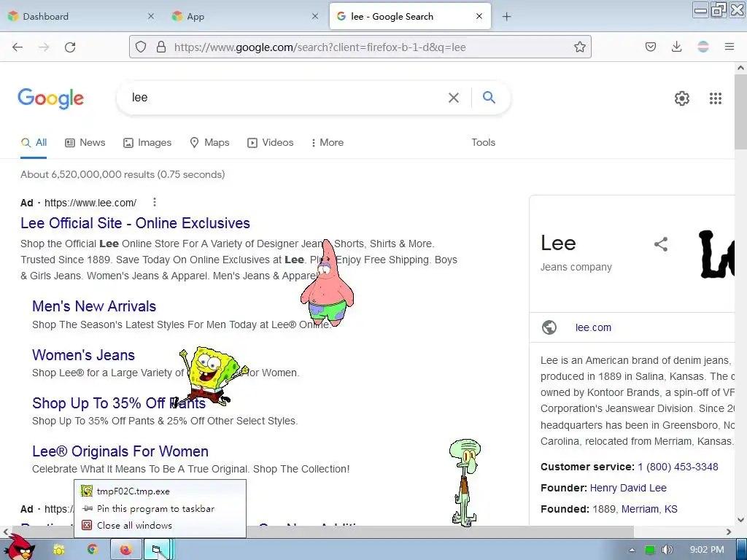Reload the page with the refresh icon

70,47
